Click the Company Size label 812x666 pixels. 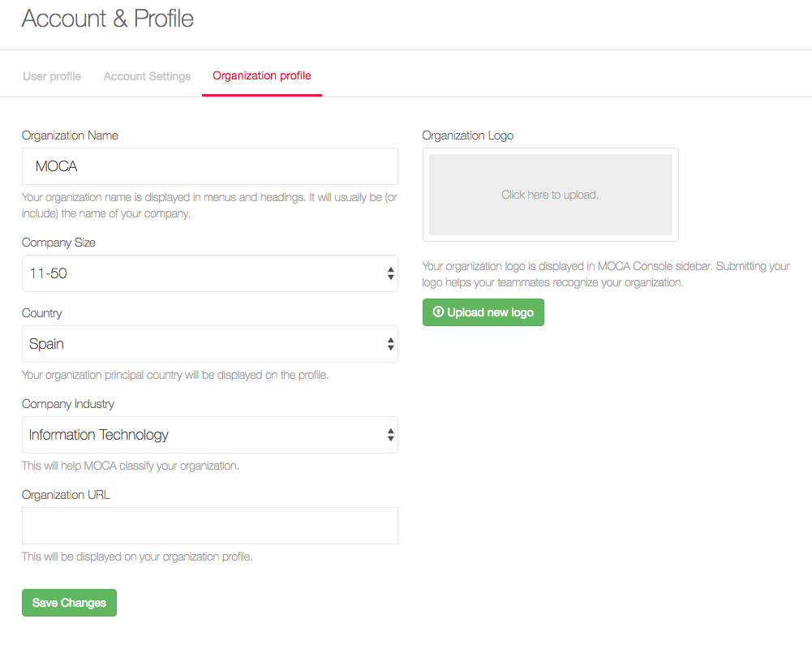point(58,243)
